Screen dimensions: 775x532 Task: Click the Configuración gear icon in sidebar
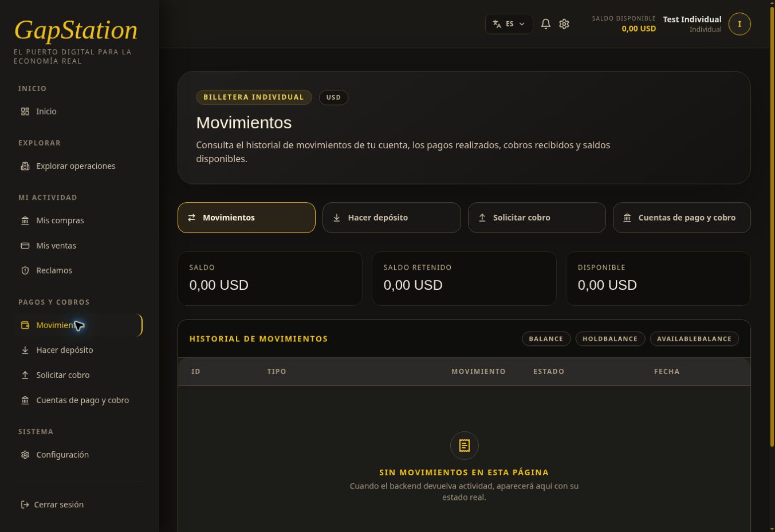click(x=25, y=455)
